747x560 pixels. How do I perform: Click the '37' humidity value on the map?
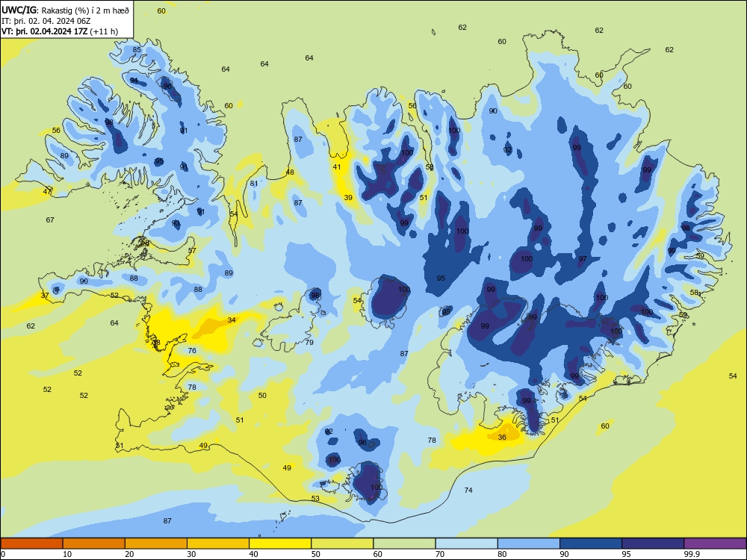click(45, 296)
